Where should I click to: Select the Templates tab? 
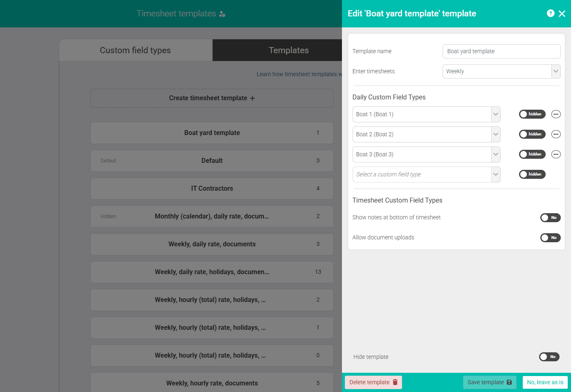288,50
